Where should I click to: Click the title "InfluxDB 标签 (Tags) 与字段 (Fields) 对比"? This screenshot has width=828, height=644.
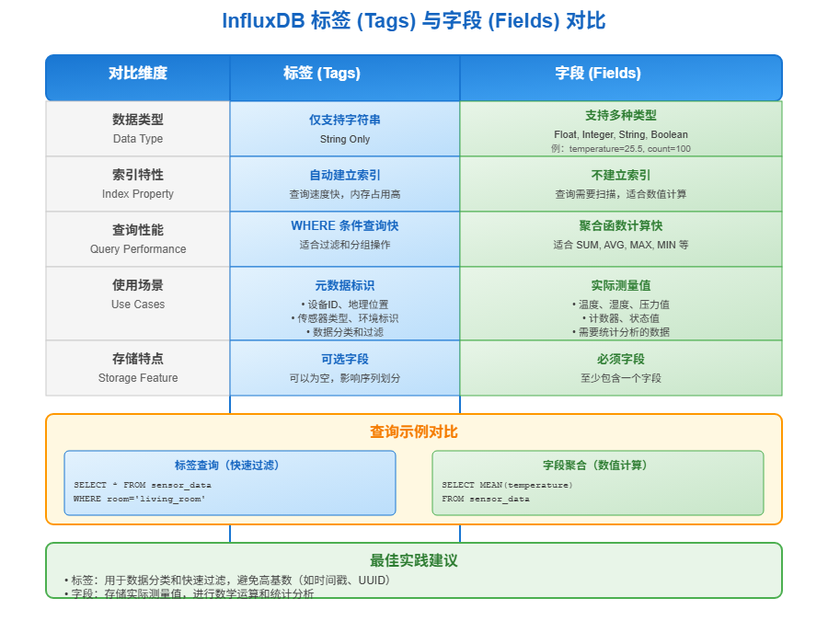pyautogui.click(x=414, y=20)
